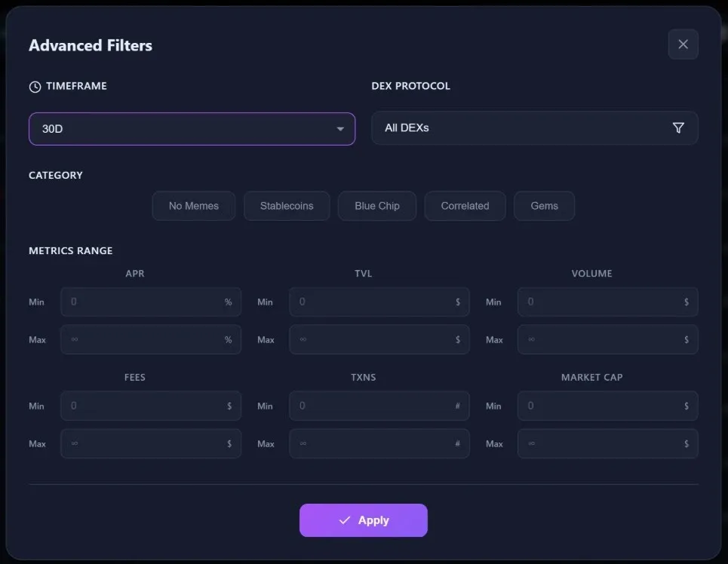Viewport: 728px width, 564px height.
Task: Toggle the Correlated category
Action: [x=465, y=206]
